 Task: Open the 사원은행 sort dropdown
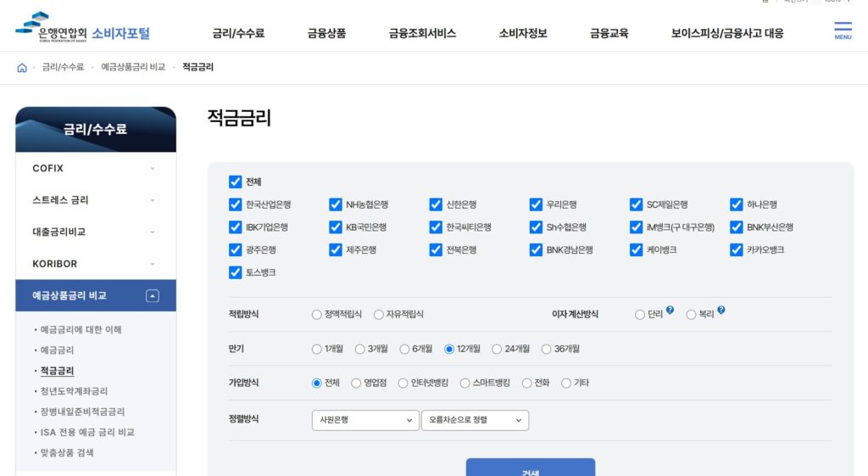[x=365, y=420]
